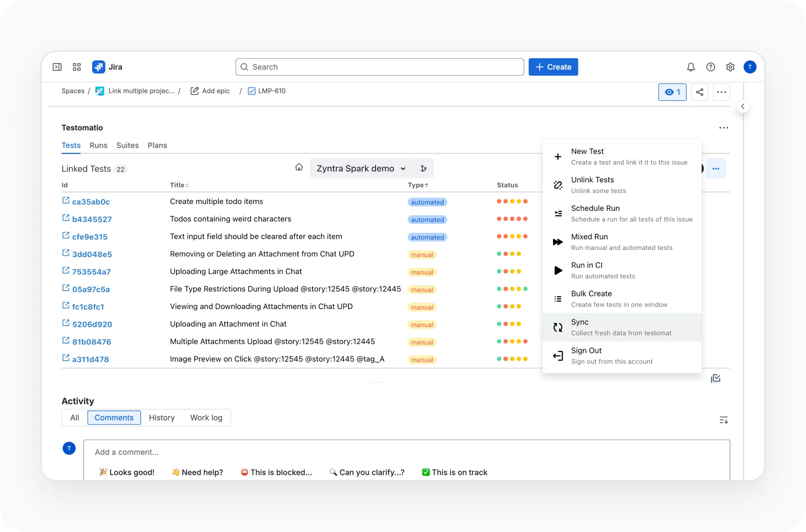Collapse the right side panel arrow

743,106
